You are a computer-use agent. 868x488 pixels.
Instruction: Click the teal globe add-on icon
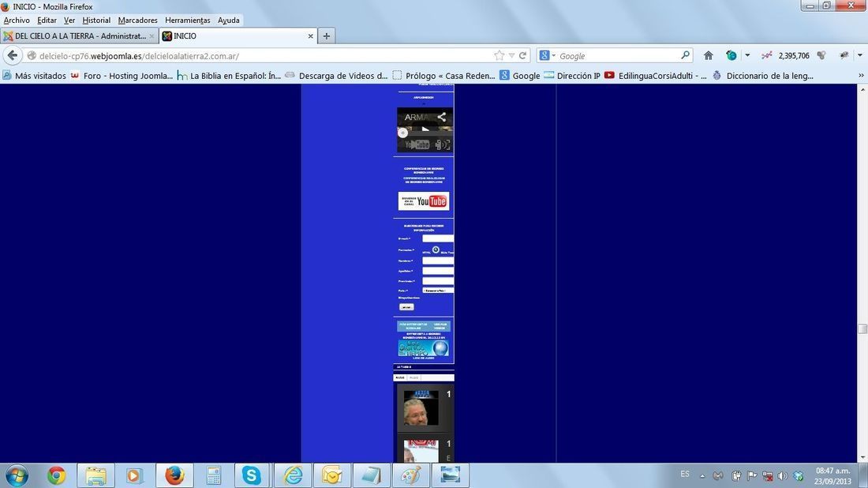point(731,55)
